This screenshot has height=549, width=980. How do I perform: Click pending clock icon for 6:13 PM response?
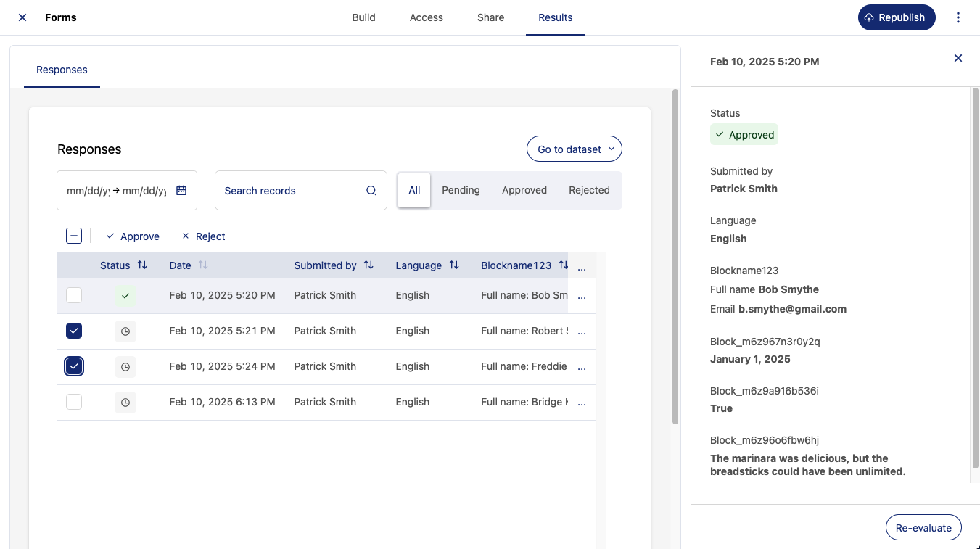tap(125, 402)
